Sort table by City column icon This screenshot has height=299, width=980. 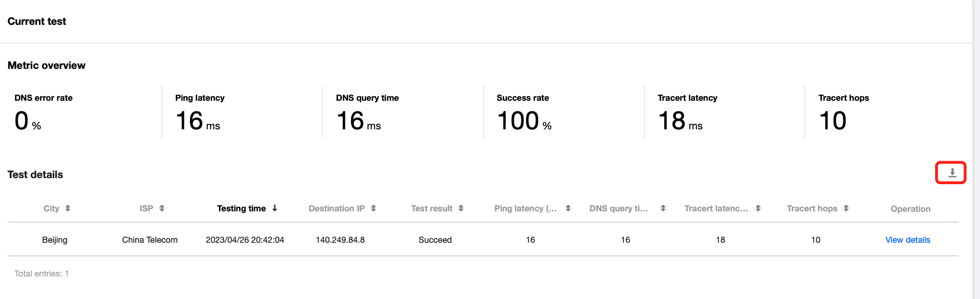point(68,208)
